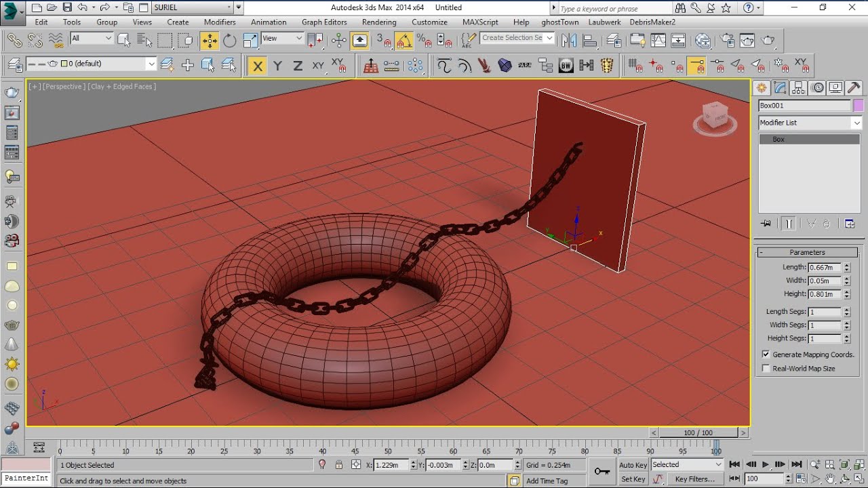Select the Select and Move tool
The height and width of the screenshot is (488, 868).
pyautogui.click(x=209, y=40)
